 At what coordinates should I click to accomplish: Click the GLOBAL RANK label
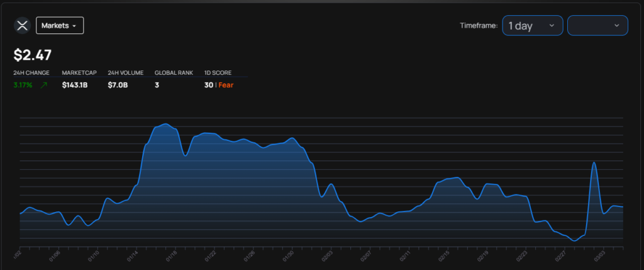[172, 73]
